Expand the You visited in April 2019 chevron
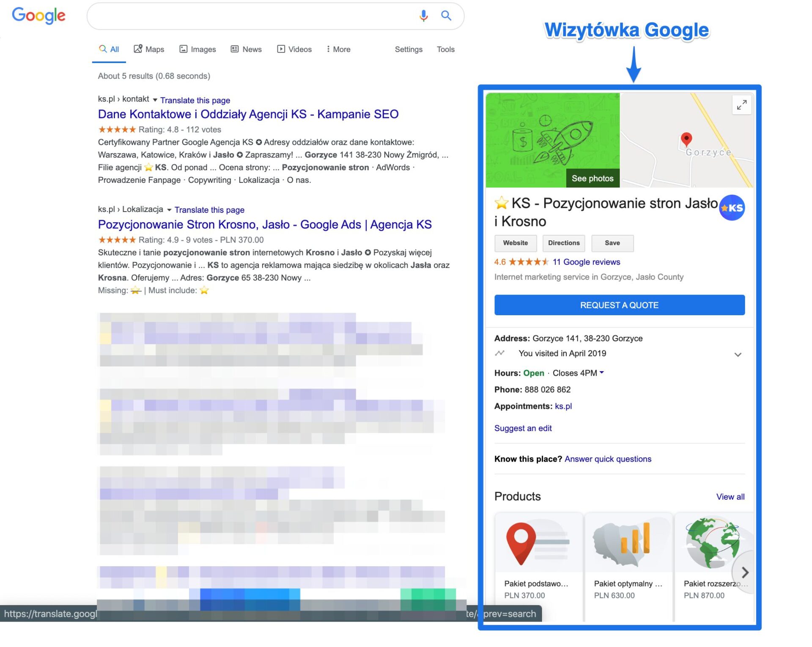The image size is (812, 647). point(738,355)
